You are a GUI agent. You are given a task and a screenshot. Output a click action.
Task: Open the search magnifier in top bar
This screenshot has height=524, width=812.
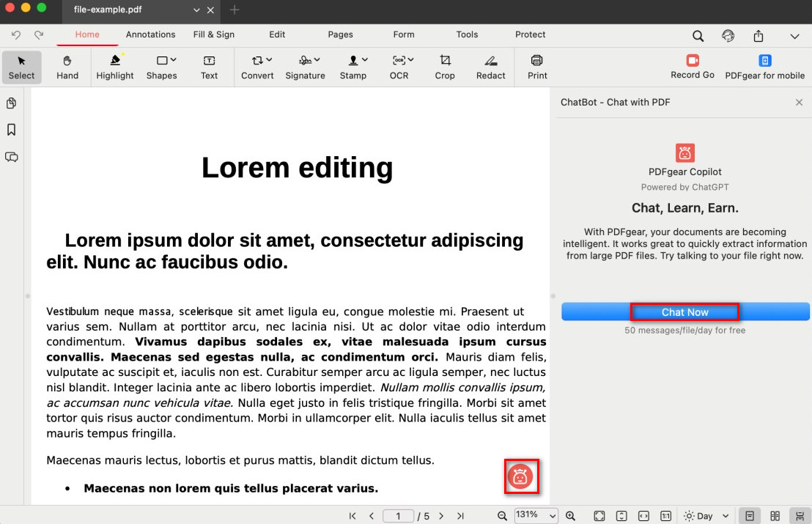pos(698,36)
